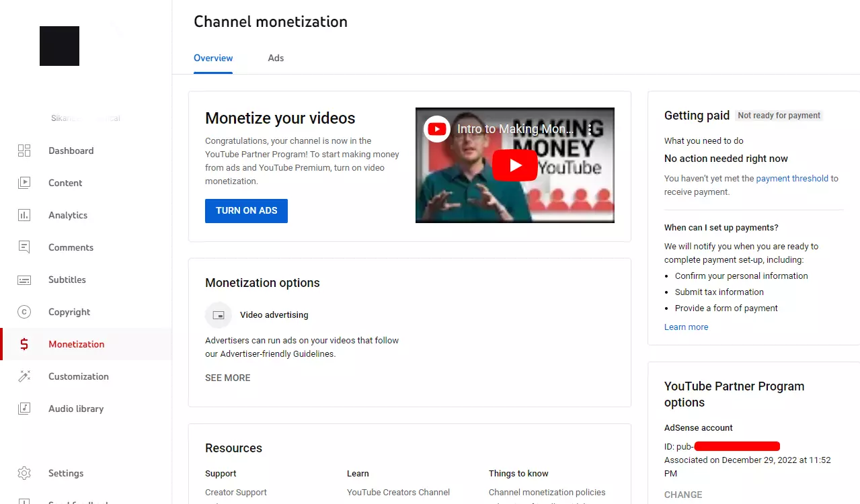This screenshot has height=504, width=860.
Task: Click the Comments speech bubble icon
Action: tap(24, 247)
